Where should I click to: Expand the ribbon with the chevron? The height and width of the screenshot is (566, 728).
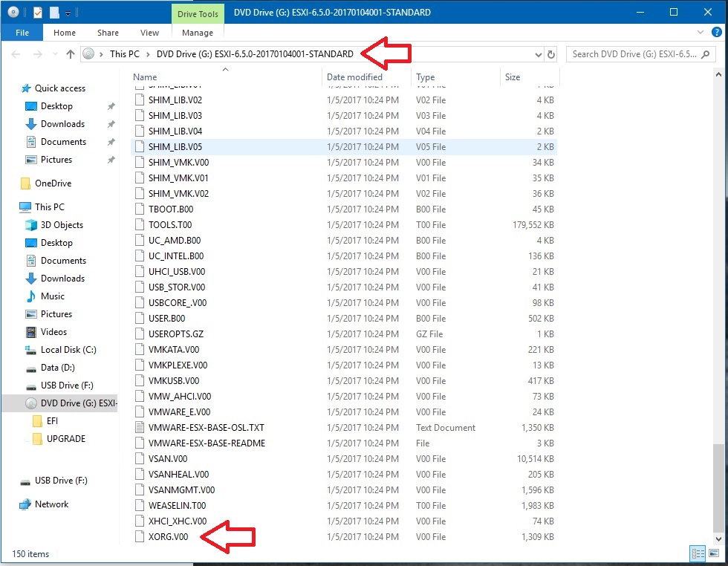700,32
